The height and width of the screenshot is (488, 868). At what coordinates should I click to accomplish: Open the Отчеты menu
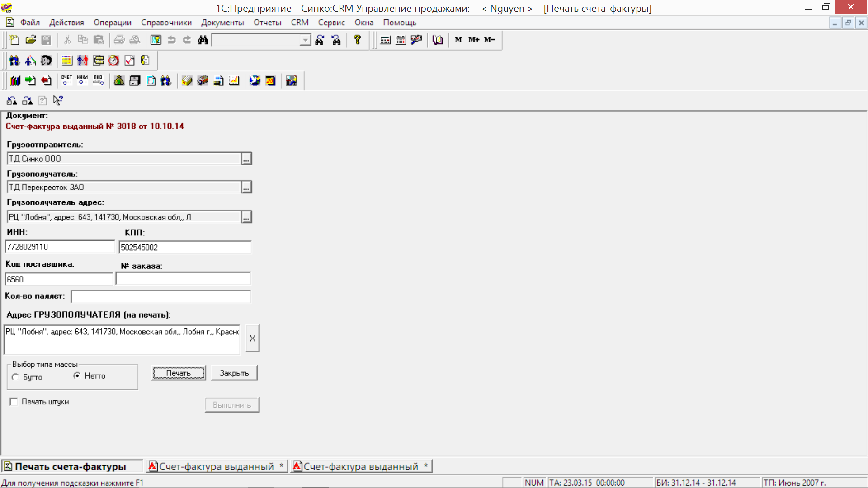click(x=267, y=23)
